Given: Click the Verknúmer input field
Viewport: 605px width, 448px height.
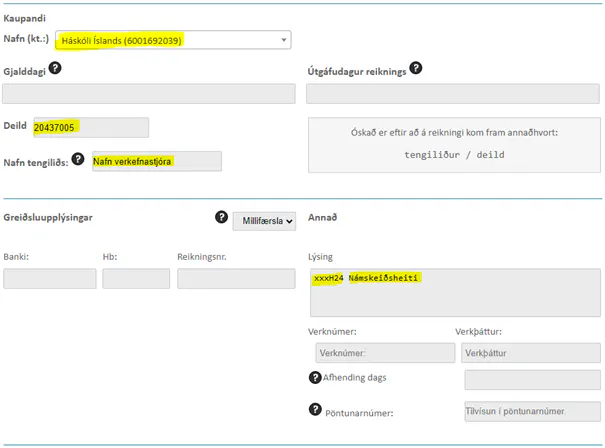Looking at the screenshot, I should pyautogui.click(x=384, y=352).
